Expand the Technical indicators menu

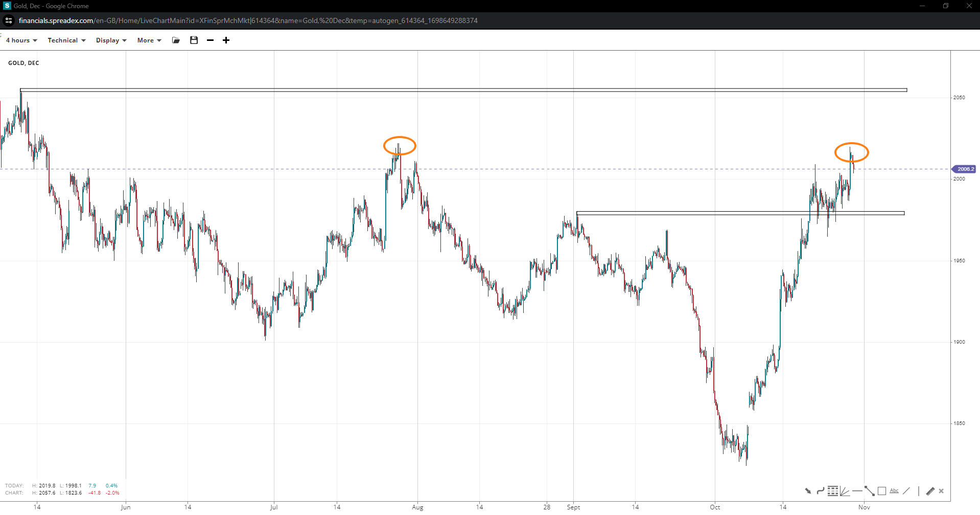(x=66, y=40)
